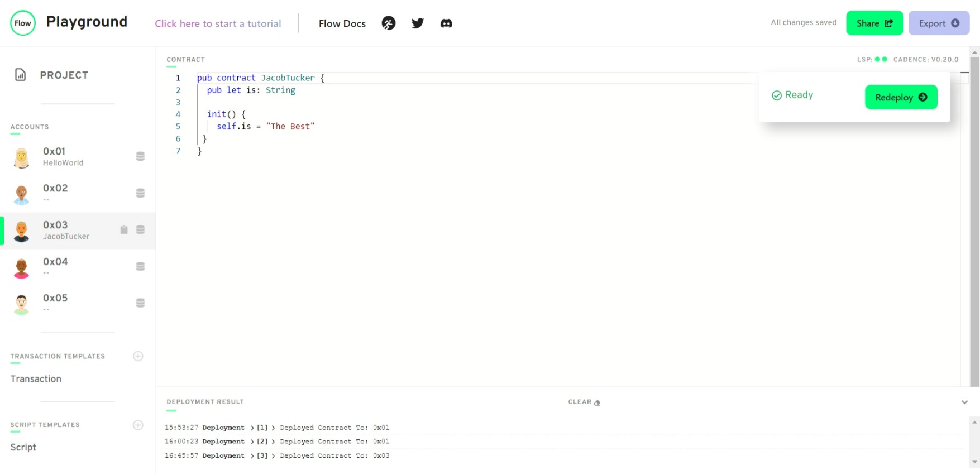Select the 0x03 JacobTucker account name

tap(66, 237)
